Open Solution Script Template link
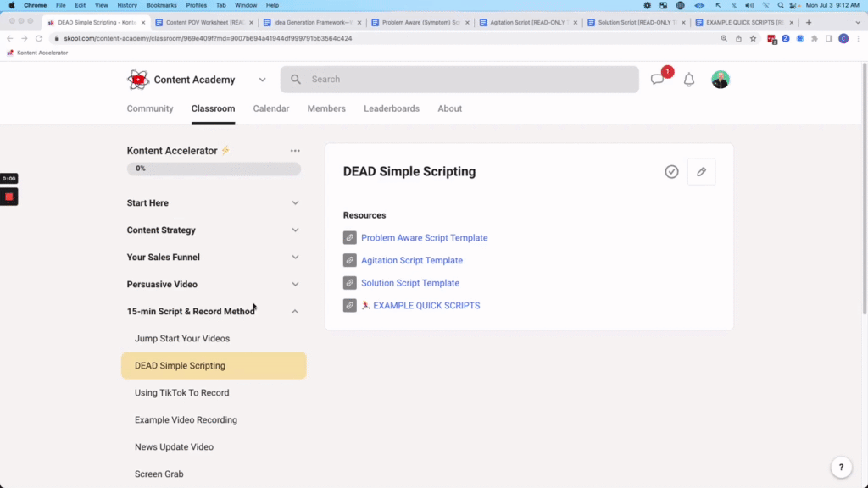The height and width of the screenshot is (488, 868). tap(410, 283)
